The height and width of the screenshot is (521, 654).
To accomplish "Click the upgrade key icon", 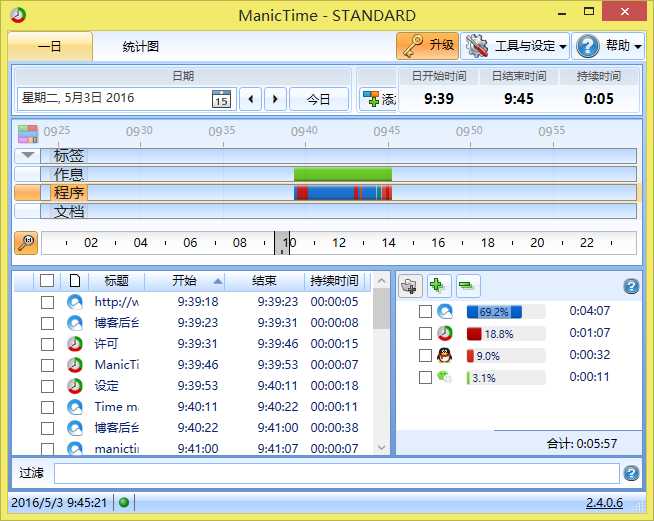I will (411, 46).
